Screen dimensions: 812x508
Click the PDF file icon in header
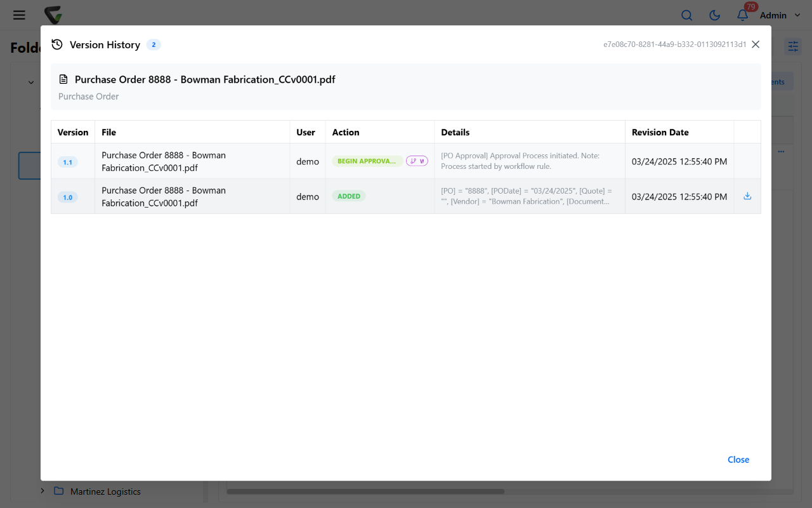(63, 79)
